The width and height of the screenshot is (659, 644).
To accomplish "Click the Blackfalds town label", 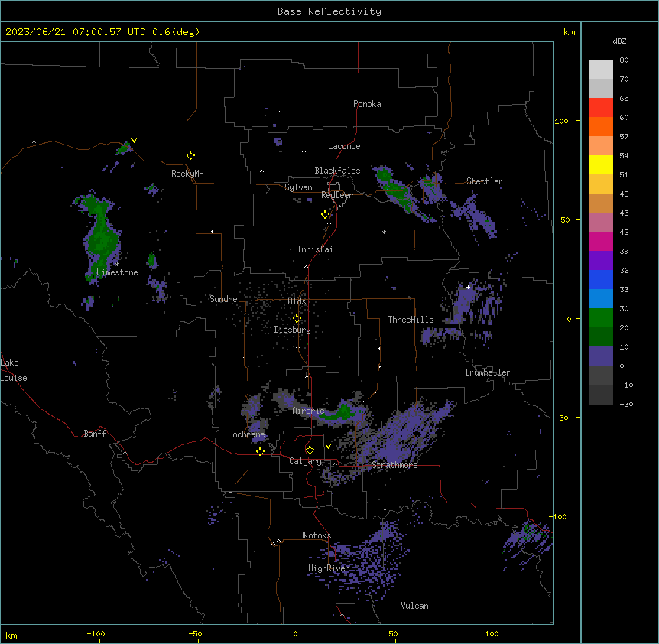I will click(x=337, y=171).
